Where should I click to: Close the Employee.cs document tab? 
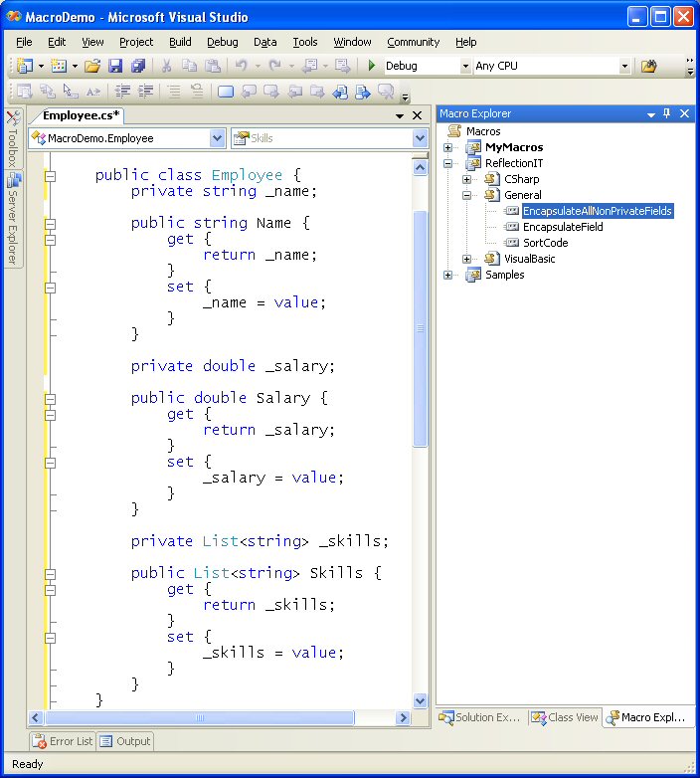tap(418, 115)
